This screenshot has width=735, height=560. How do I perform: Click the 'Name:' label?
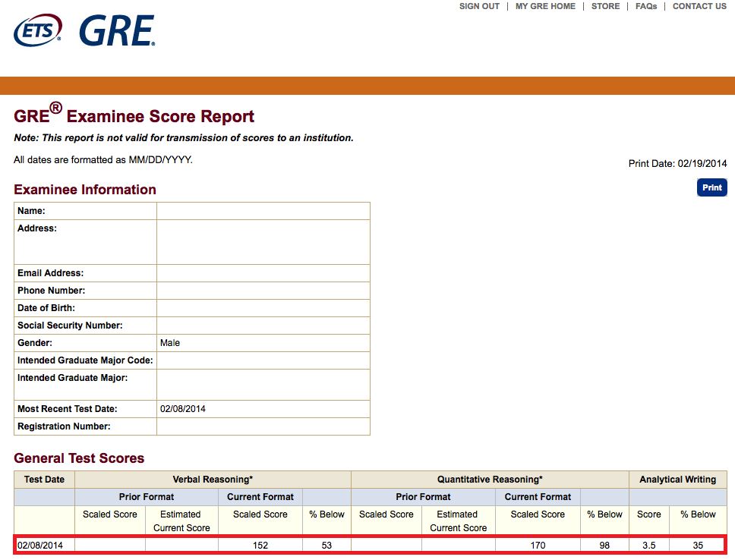[x=31, y=211]
